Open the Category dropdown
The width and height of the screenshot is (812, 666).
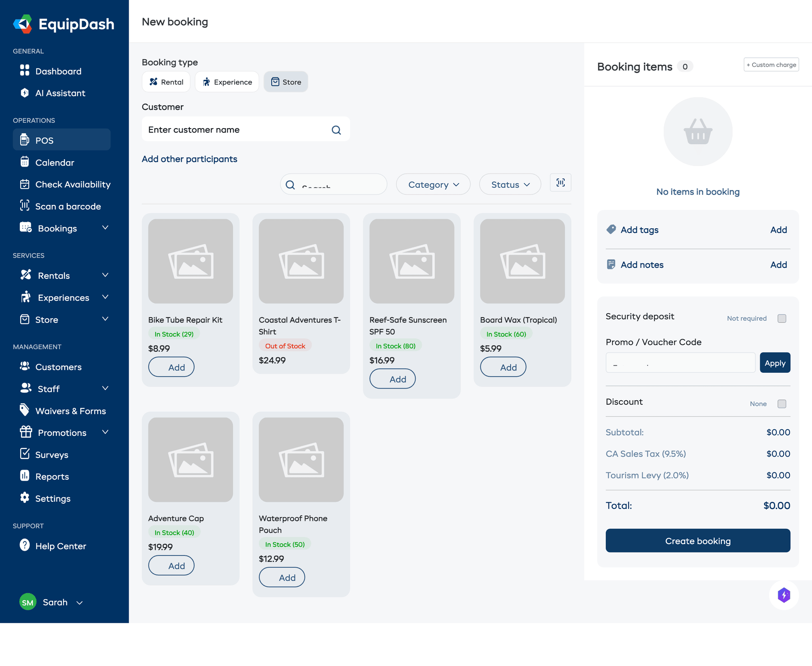point(433,184)
